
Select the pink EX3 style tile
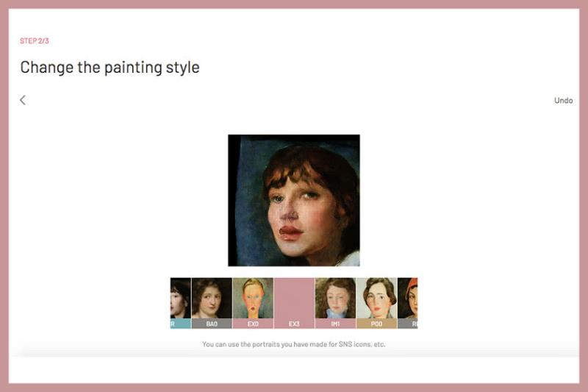pos(294,303)
